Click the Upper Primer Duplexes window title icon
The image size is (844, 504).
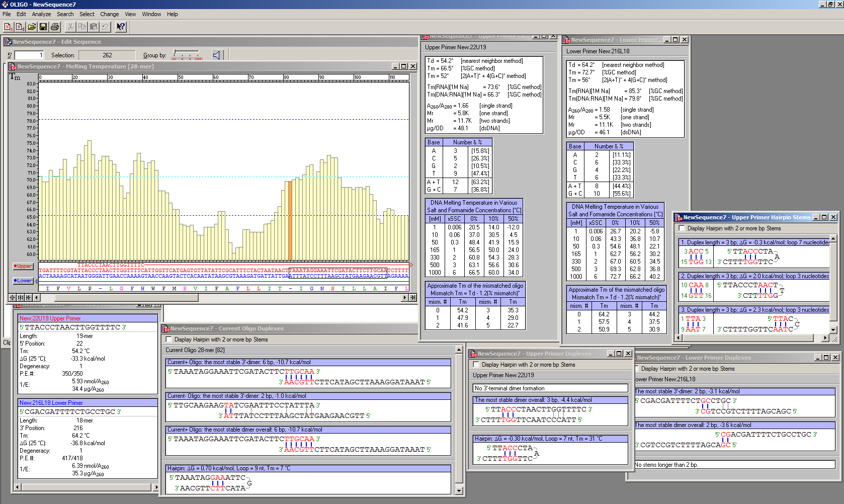tap(473, 354)
